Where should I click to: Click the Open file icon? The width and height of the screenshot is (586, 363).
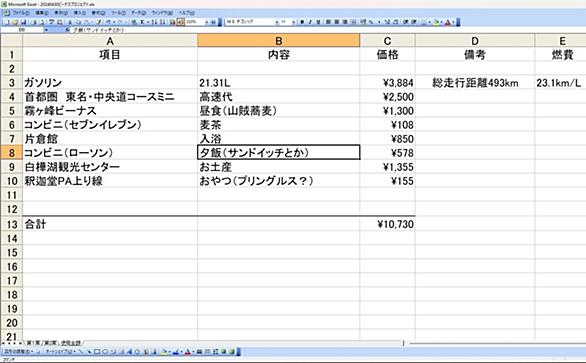click(x=15, y=22)
